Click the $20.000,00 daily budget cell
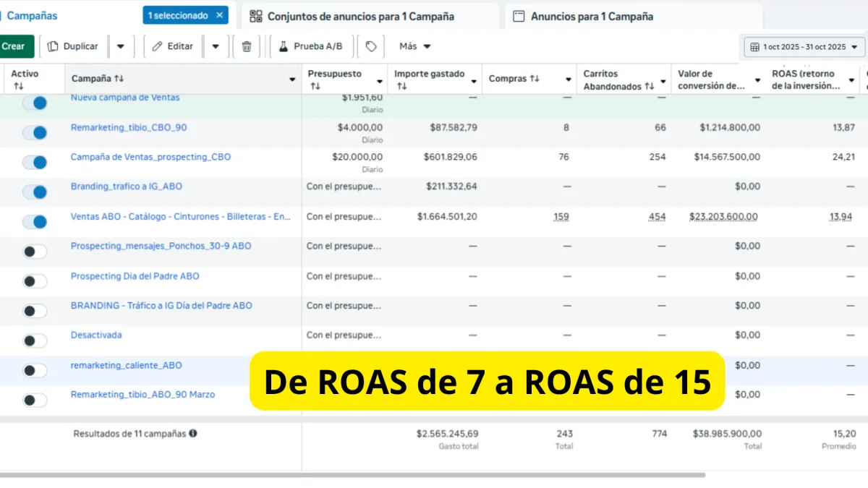The image size is (868, 488). (x=357, y=157)
